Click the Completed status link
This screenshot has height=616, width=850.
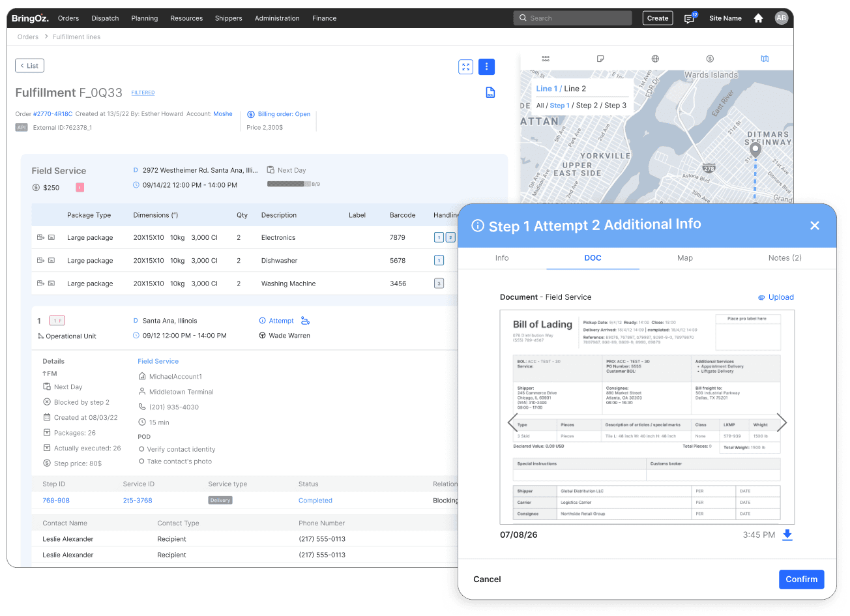[x=315, y=501]
